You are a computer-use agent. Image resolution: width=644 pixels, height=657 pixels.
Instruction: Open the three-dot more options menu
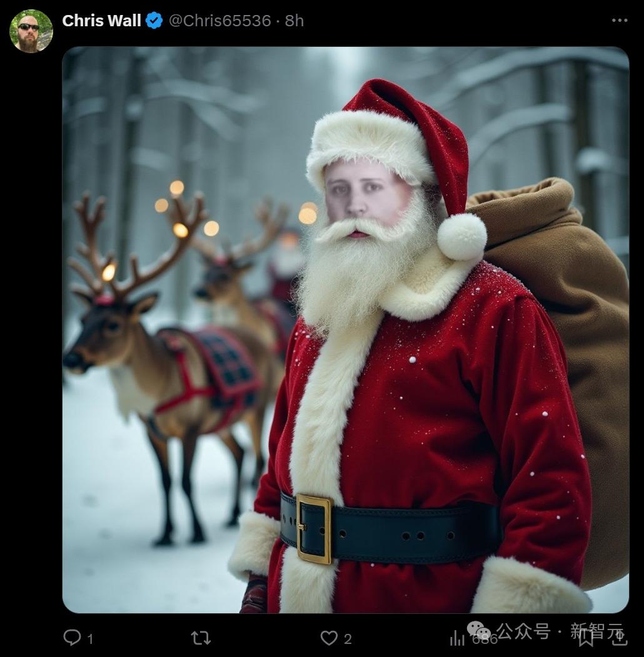click(619, 21)
